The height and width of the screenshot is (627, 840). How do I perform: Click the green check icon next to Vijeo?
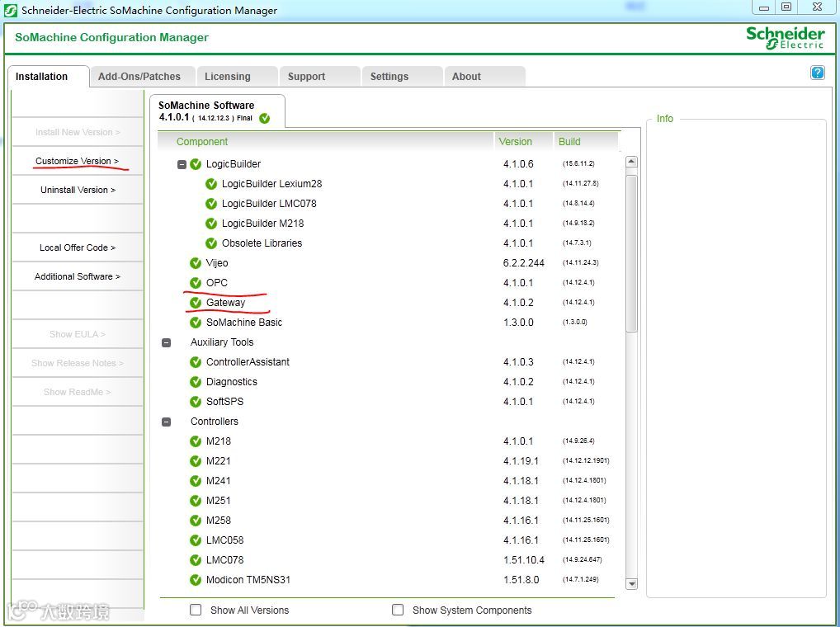(196, 263)
